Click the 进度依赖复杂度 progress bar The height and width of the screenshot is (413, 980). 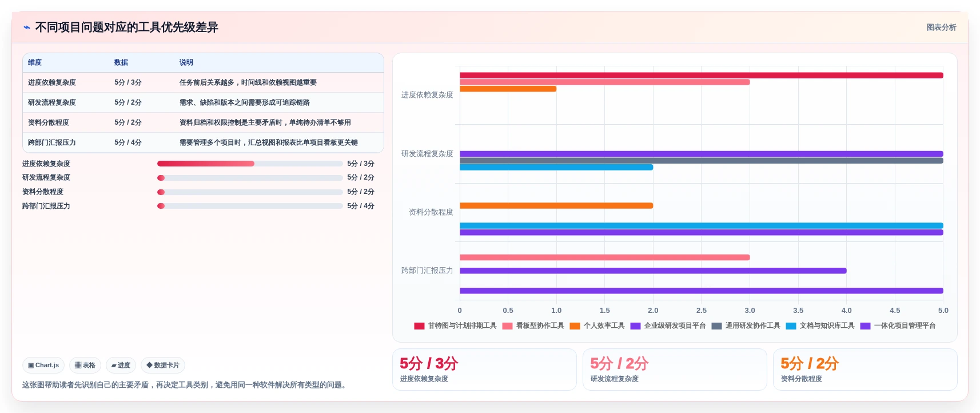coord(250,164)
